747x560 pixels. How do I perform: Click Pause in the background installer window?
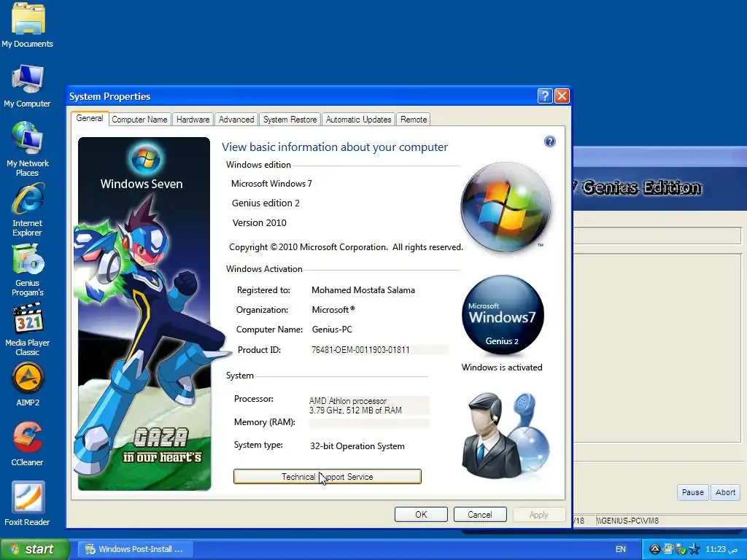point(693,492)
